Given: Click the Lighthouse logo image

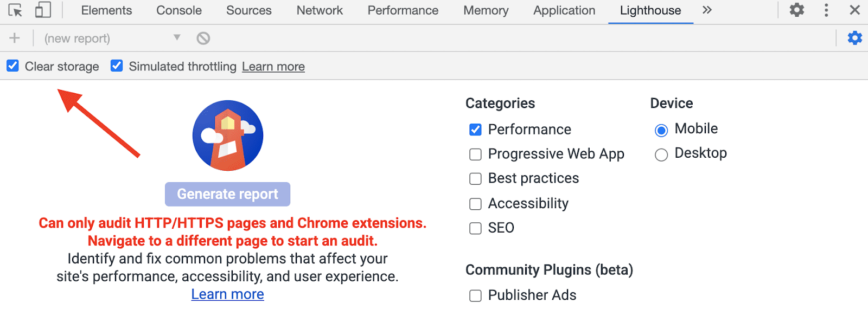Looking at the screenshot, I should [228, 136].
